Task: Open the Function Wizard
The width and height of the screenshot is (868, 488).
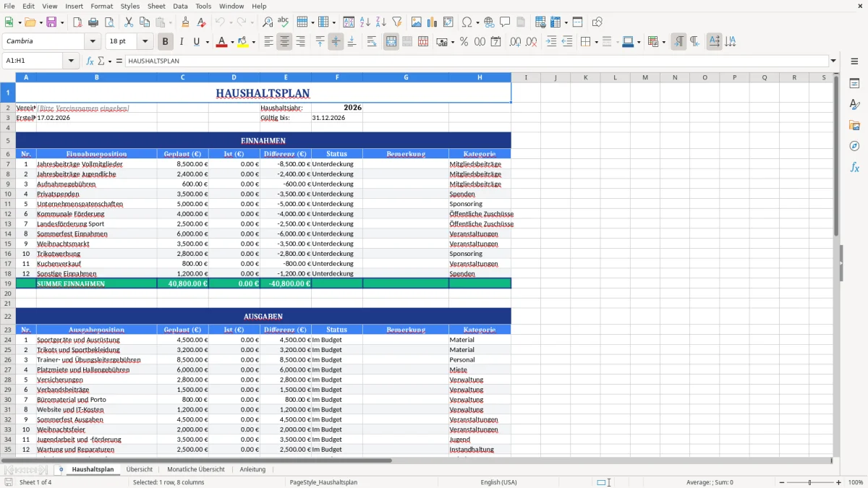Action: 90,60
